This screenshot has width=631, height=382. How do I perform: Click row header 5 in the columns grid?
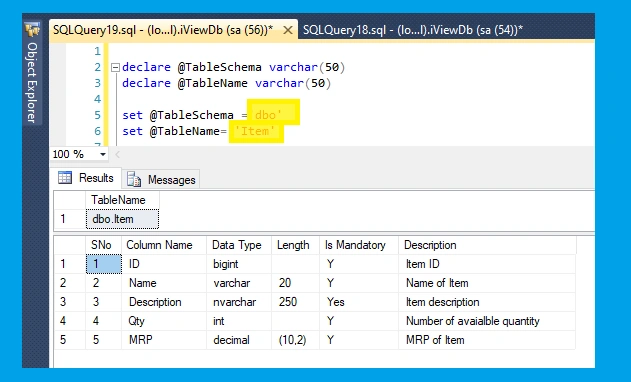coord(70,340)
